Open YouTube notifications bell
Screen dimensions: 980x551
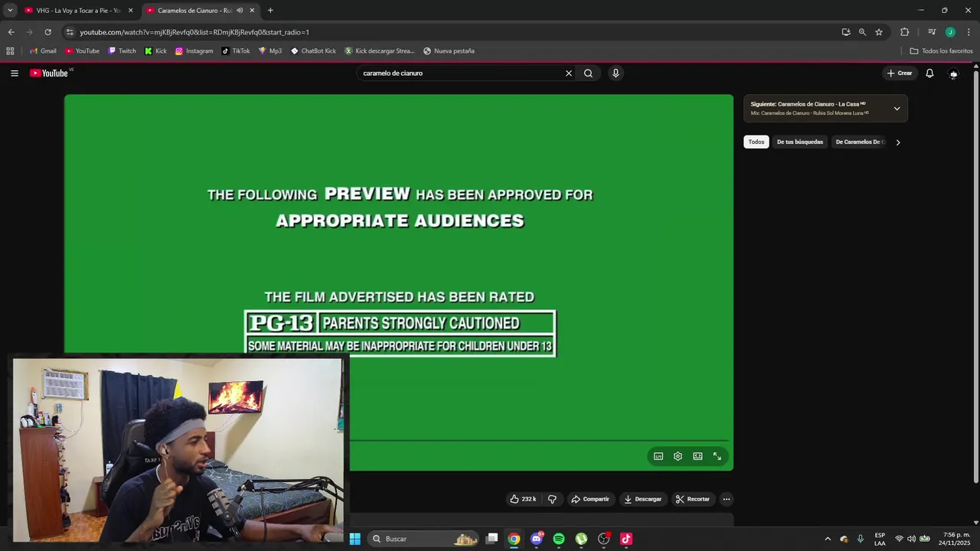(929, 73)
